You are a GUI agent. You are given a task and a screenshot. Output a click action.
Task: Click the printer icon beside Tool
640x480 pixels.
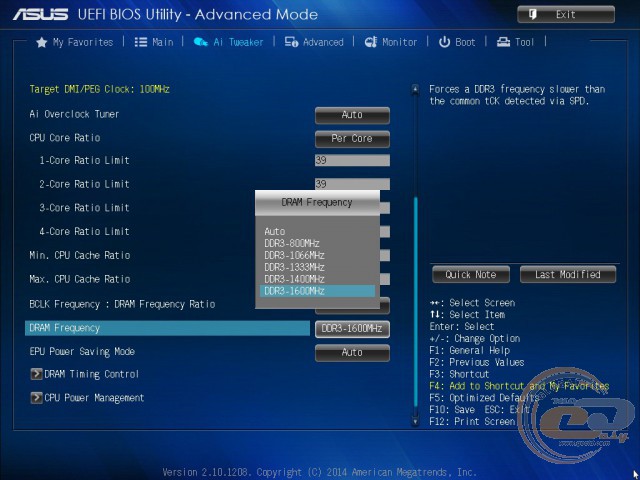(x=503, y=42)
